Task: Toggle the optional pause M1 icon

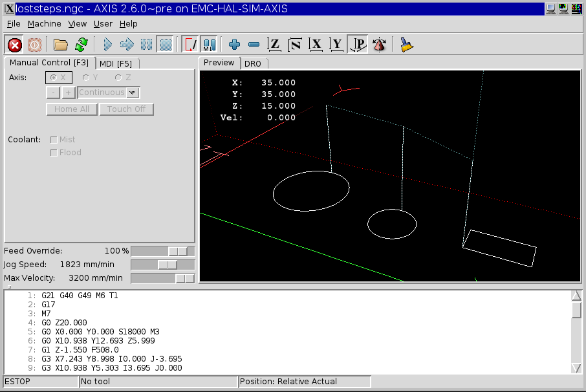Action: coord(210,45)
